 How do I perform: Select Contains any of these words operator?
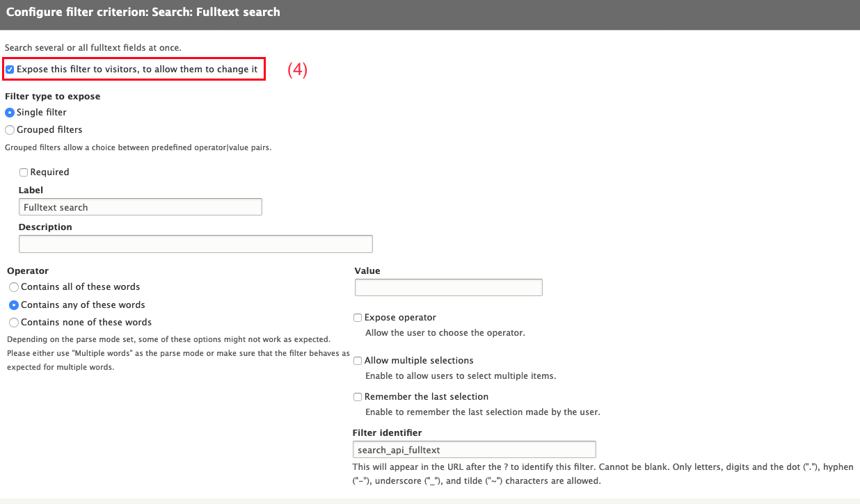coord(14,305)
